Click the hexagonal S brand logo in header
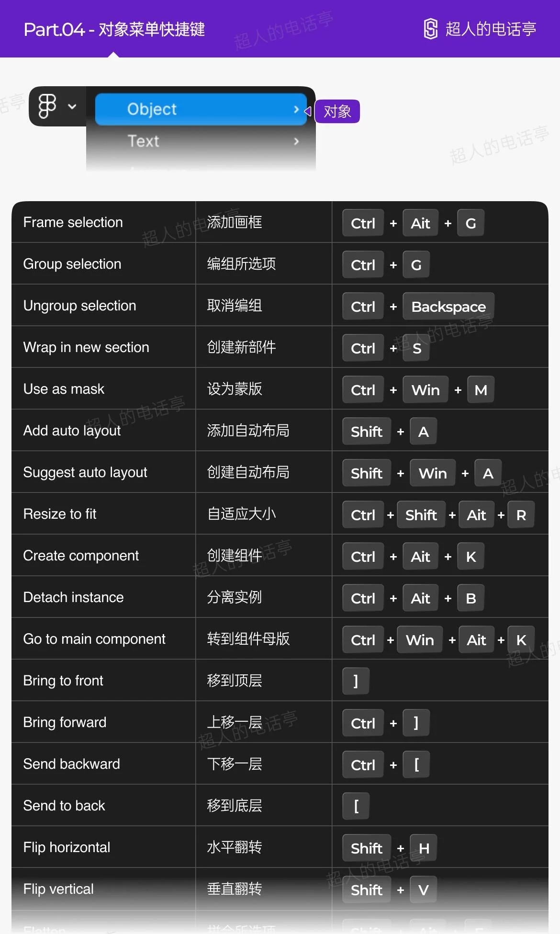 pos(430,29)
